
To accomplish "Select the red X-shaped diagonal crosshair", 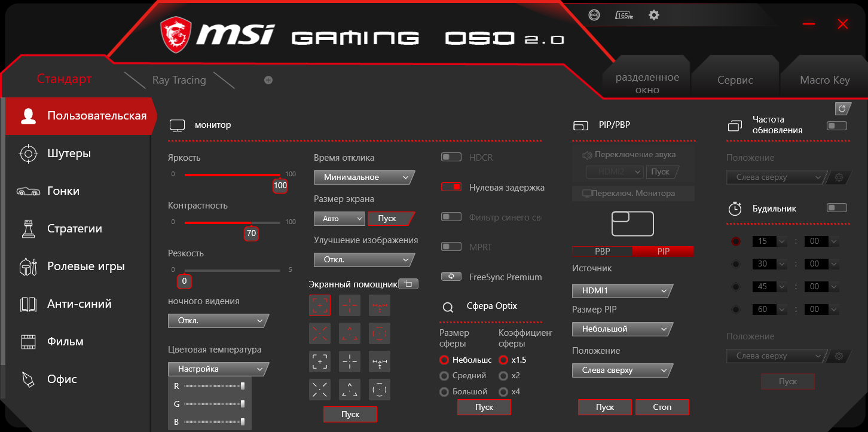I will tap(320, 333).
